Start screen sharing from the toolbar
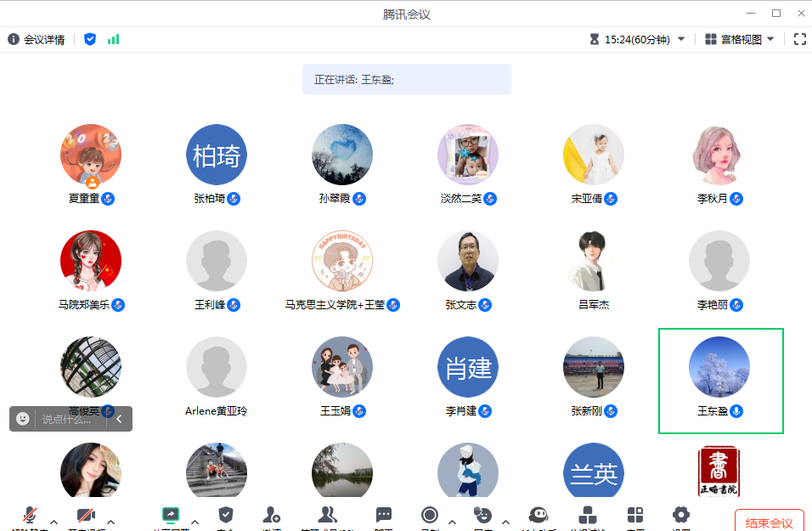Screen dimensions: 812x531 171,517
